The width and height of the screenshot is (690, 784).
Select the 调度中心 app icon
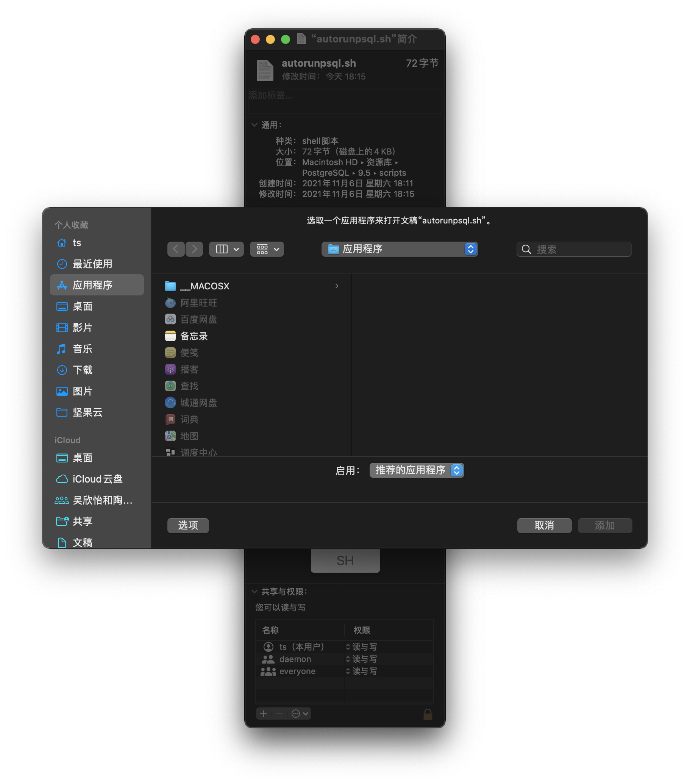198,452
